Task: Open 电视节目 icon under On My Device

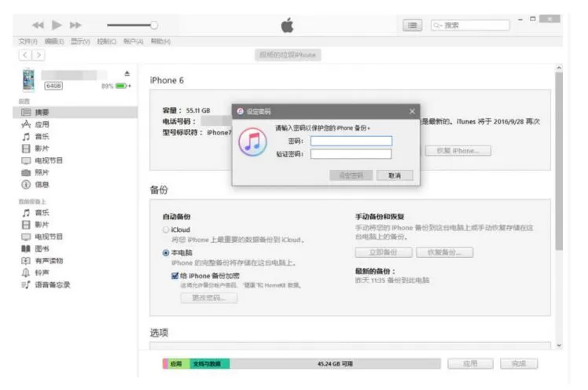Action: [26, 237]
